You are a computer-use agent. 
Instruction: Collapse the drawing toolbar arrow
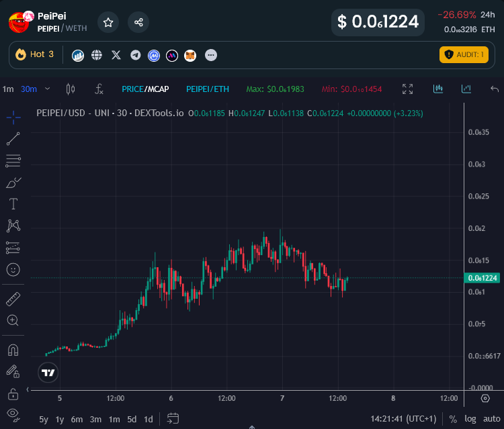[28, 389]
